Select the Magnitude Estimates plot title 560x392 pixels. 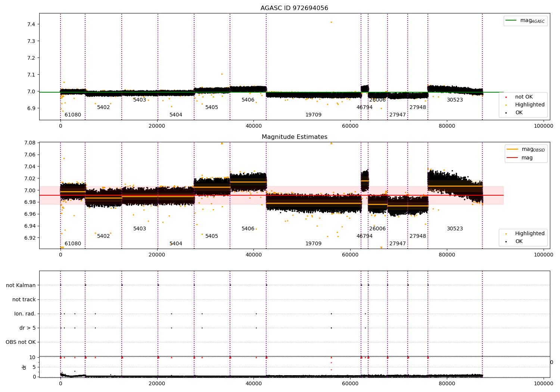click(x=294, y=137)
